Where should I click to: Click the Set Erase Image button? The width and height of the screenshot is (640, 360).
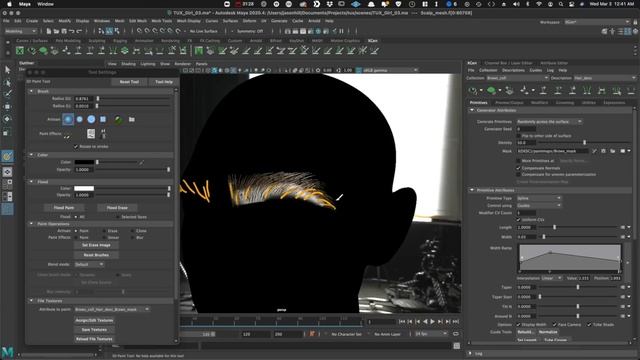[96, 245]
